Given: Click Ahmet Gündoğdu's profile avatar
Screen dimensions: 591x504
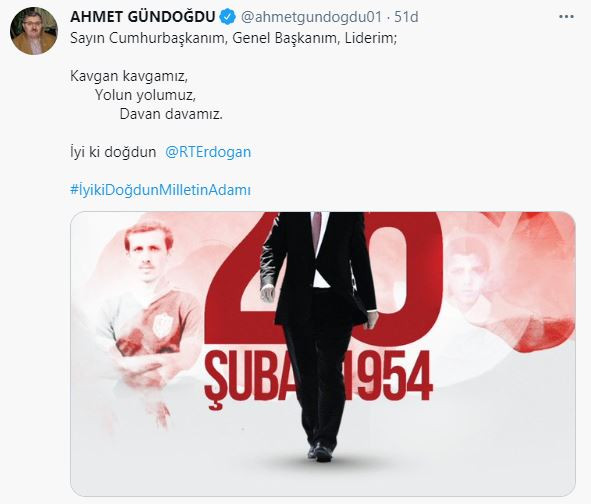Looking at the screenshot, I should (34, 31).
